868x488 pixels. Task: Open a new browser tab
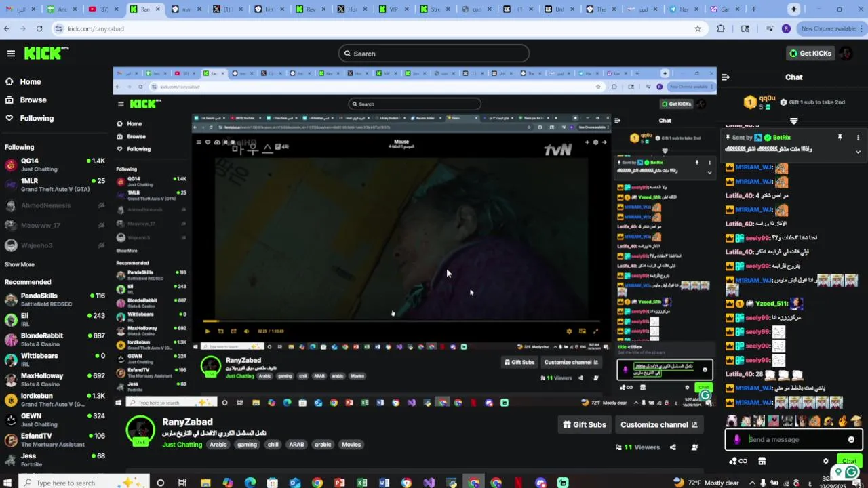[753, 9]
